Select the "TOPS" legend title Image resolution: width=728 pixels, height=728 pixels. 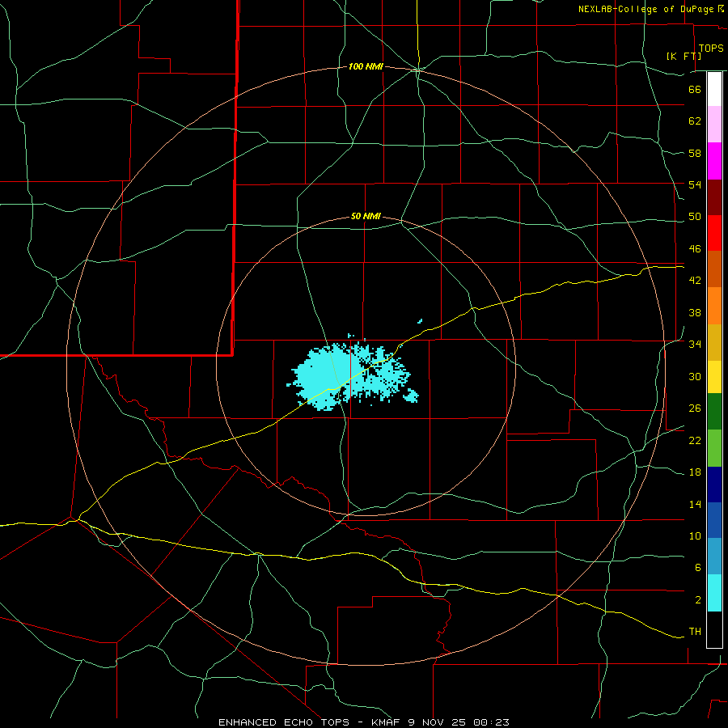[x=711, y=49]
